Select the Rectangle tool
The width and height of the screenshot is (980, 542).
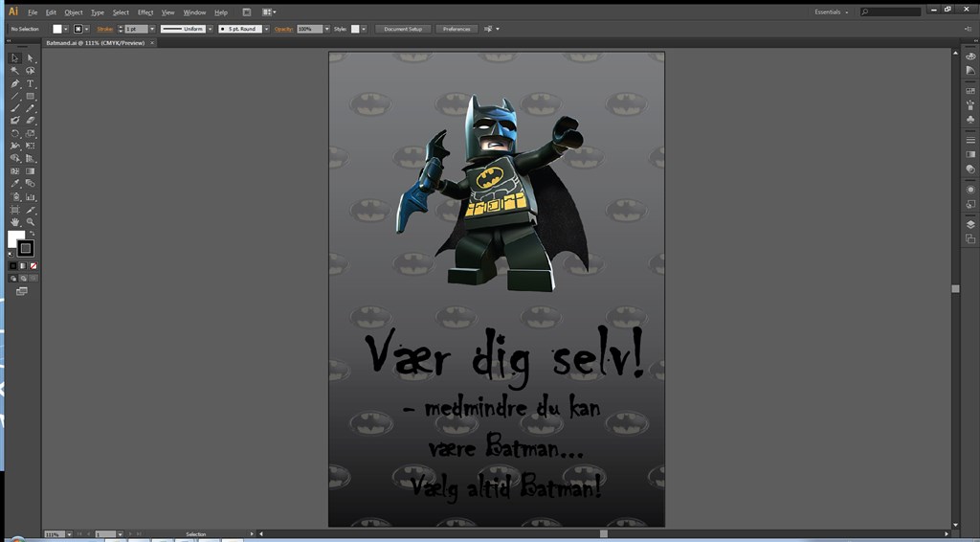pyautogui.click(x=30, y=96)
